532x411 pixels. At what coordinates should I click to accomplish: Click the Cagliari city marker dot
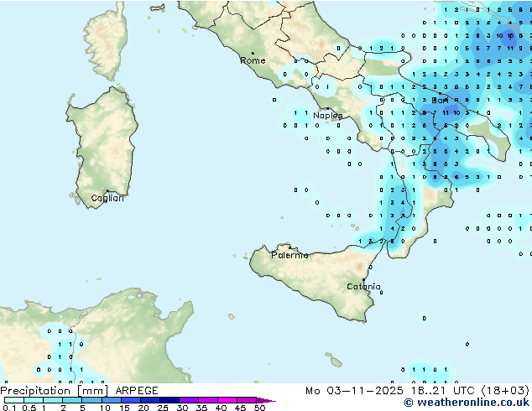107,191
